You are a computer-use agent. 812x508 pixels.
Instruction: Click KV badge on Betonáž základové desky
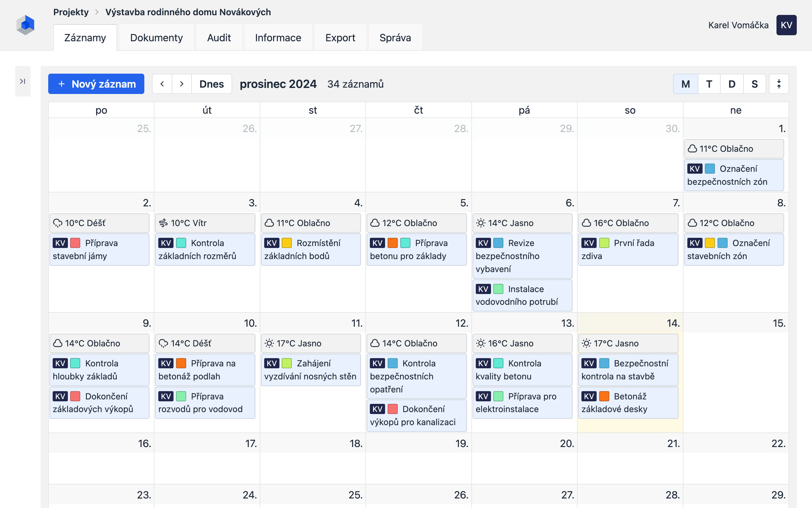589,397
